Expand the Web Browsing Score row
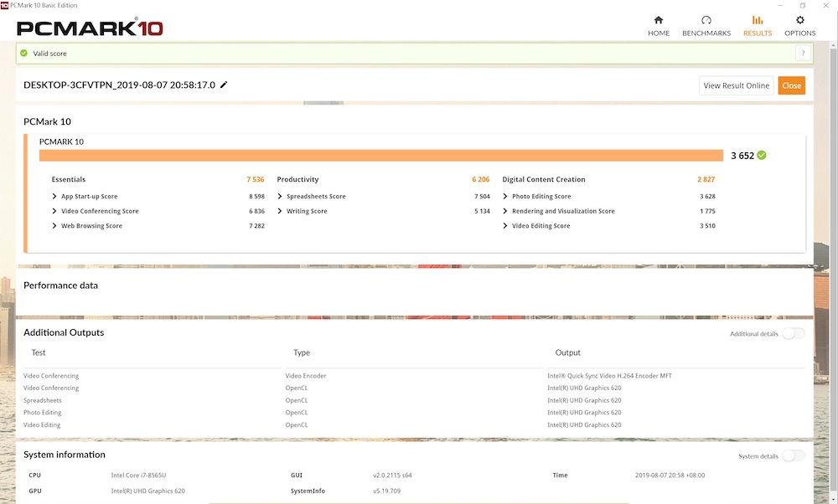 [x=55, y=226]
